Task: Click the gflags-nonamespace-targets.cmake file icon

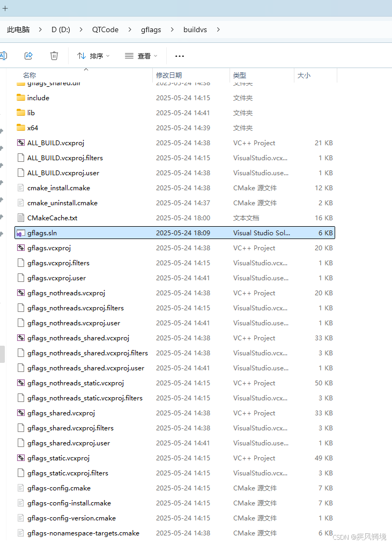Action: [x=21, y=533]
